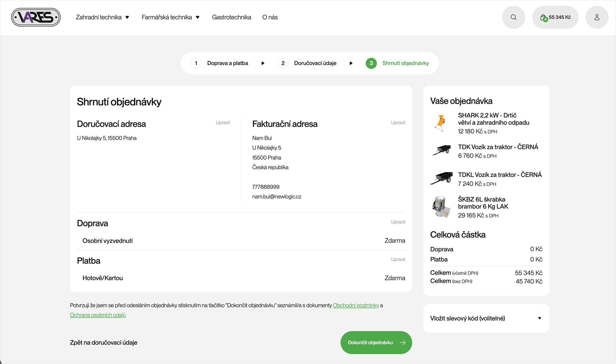Click arrow after Doprava a platba step
616x364 pixels.
click(263, 63)
